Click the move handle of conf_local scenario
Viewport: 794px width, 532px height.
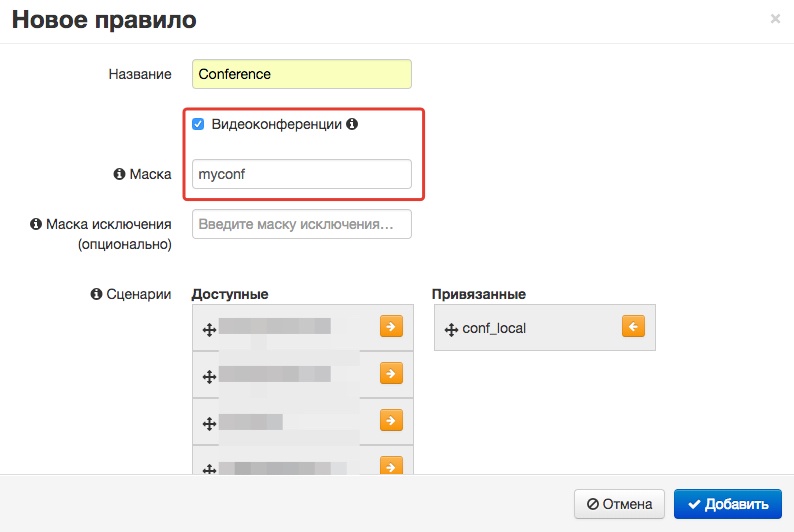pyautogui.click(x=450, y=328)
